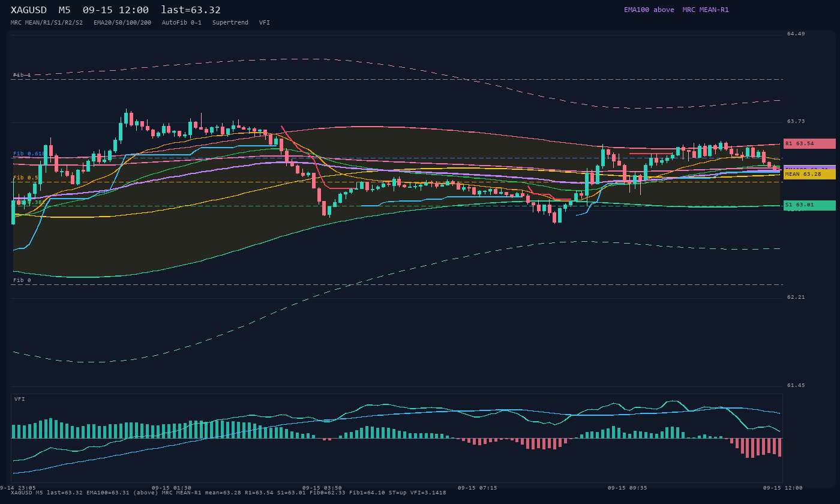The width and height of the screenshot is (840, 504).
Task: Click the "EMA100 above" status text
Action: pos(649,10)
